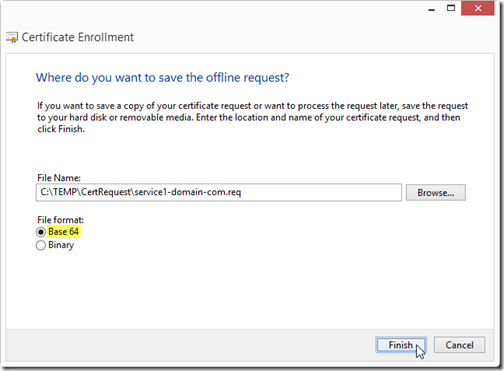This screenshot has width=504, height=371.
Task: Click the File Name input field
Action: (219, 192)
